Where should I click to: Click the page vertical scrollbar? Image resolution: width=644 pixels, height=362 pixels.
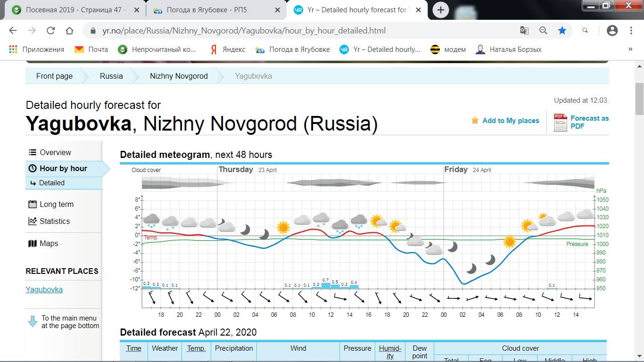(x=639, y=99)
